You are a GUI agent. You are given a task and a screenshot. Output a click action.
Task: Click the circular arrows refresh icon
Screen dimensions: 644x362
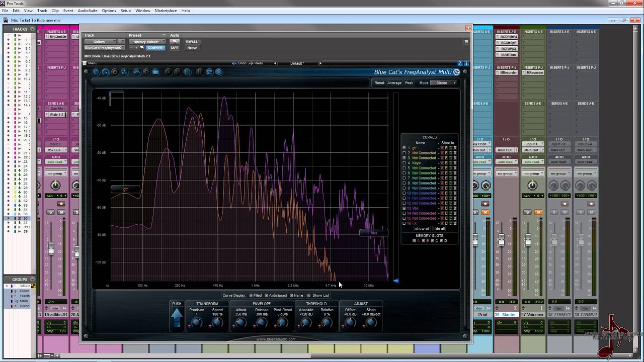point(209,72)
